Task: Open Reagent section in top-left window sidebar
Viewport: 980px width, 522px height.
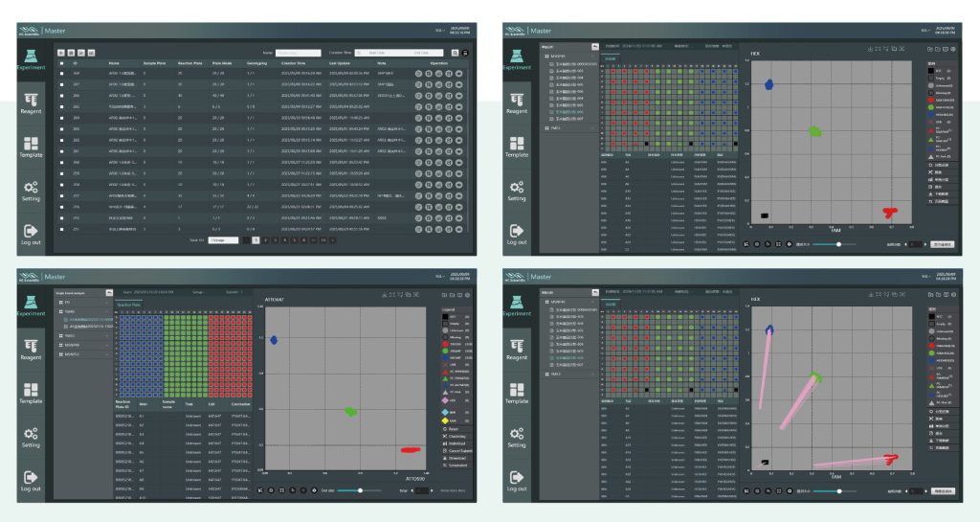Action: 32,102
